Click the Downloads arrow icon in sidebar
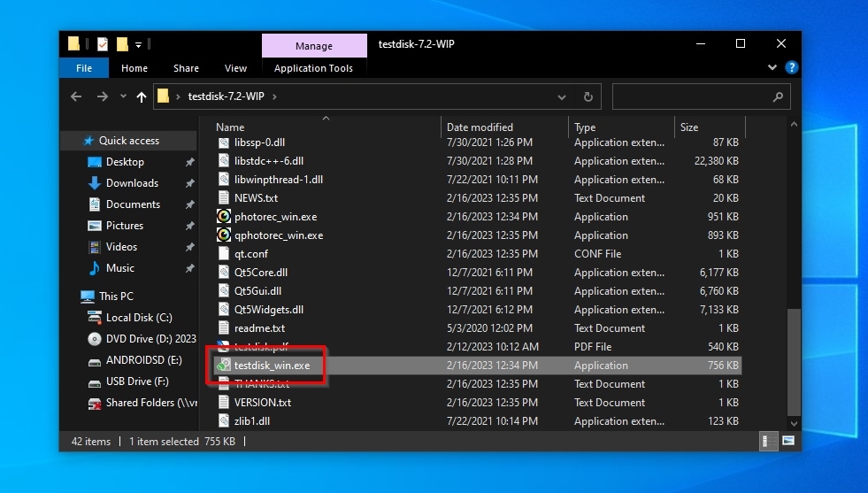This screenshot has width=868, height=493. tap(95, 183)
